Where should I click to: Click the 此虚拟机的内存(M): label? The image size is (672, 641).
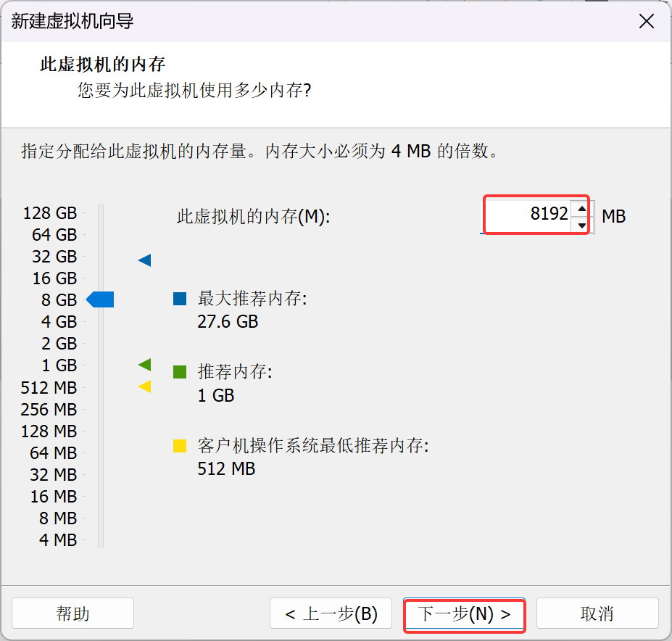pyautogui.click(x=254, y=217)
